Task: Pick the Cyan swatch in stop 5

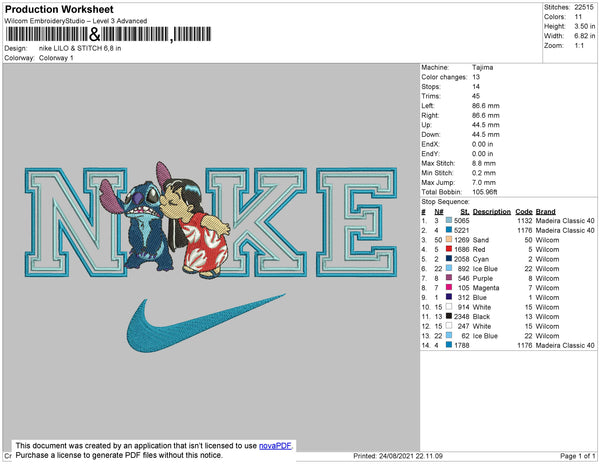Action: 449,259
